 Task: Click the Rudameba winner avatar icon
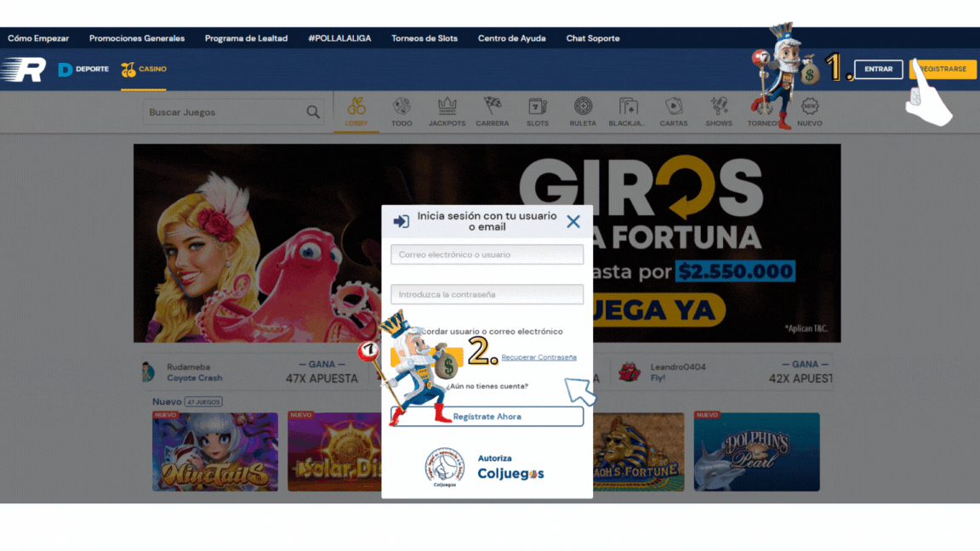[148, 372]
